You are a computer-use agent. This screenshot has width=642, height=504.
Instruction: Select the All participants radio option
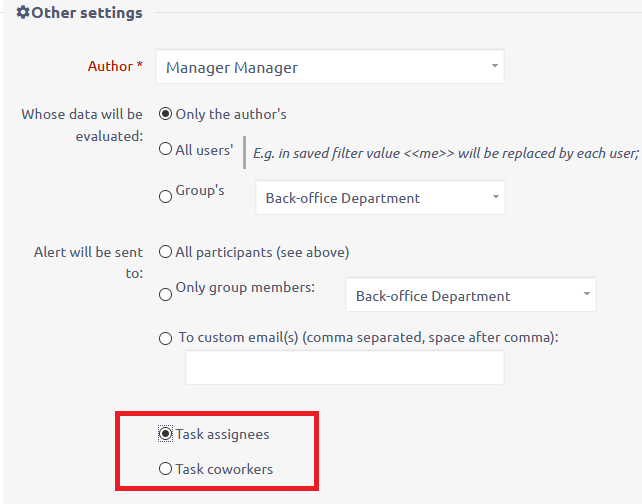coord(166,252)
